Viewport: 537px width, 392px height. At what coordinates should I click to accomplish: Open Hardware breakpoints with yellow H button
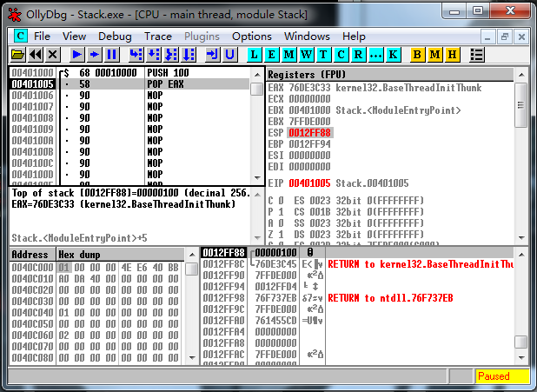pos(453,55)
